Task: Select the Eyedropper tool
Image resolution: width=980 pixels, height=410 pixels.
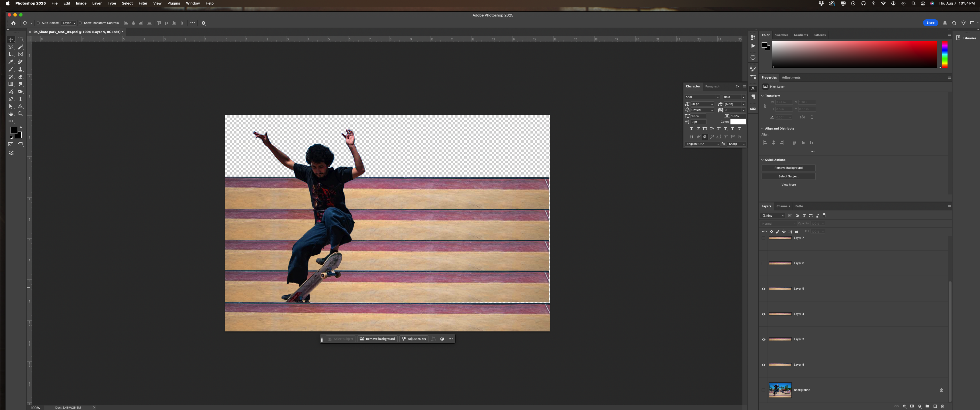Action: tap(11, 62)
